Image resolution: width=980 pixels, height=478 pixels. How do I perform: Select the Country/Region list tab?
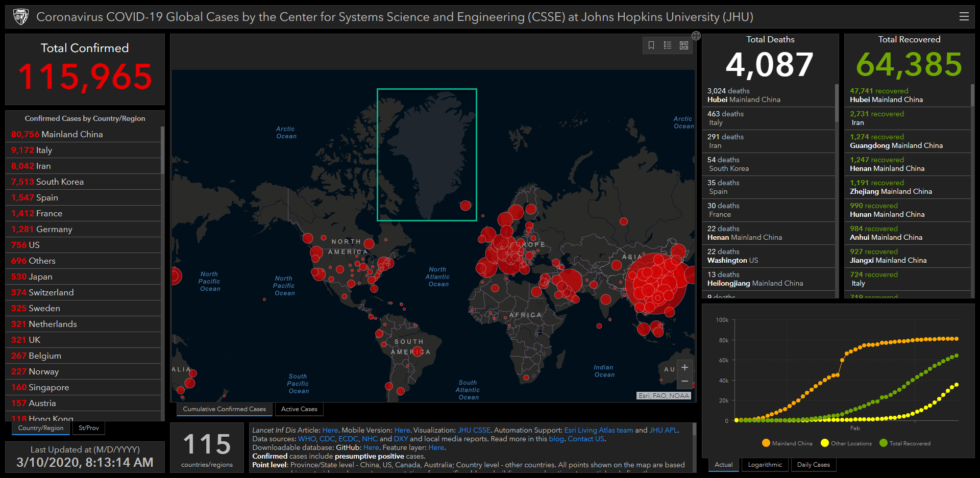[x=41, y=428]
